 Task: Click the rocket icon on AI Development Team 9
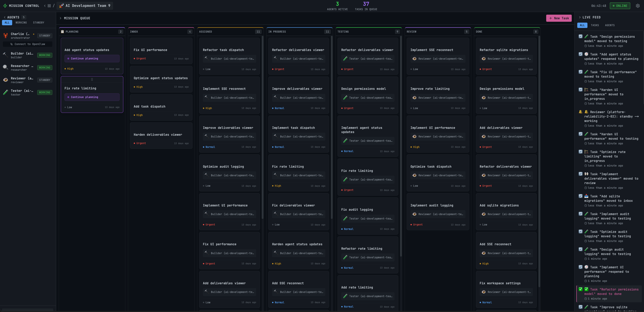pos(61,6)
